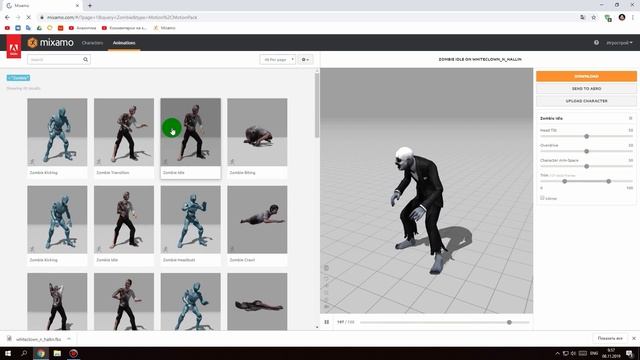
Task: Open the downloaded whiteclown fbx file
Action: click(38, 339)
